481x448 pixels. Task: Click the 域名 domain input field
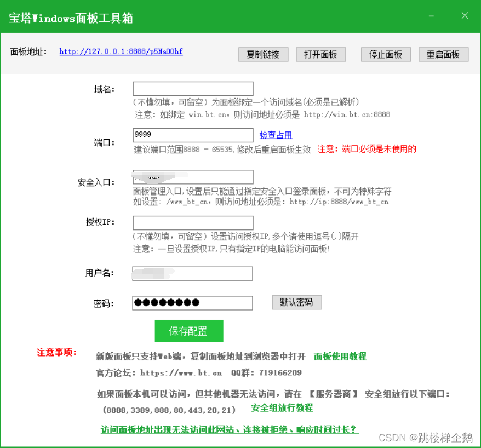192,88
